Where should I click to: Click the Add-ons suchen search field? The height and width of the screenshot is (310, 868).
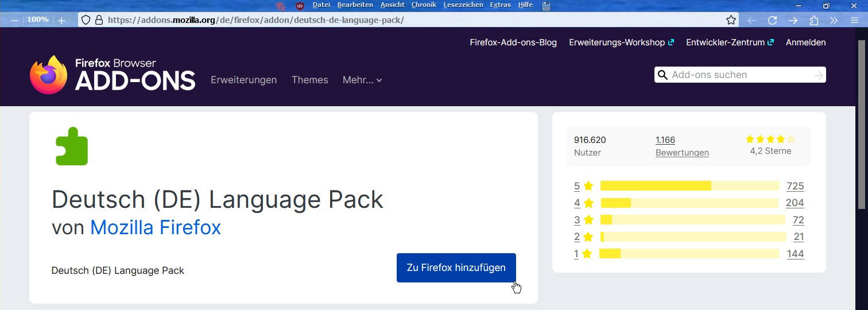point(741,75)
